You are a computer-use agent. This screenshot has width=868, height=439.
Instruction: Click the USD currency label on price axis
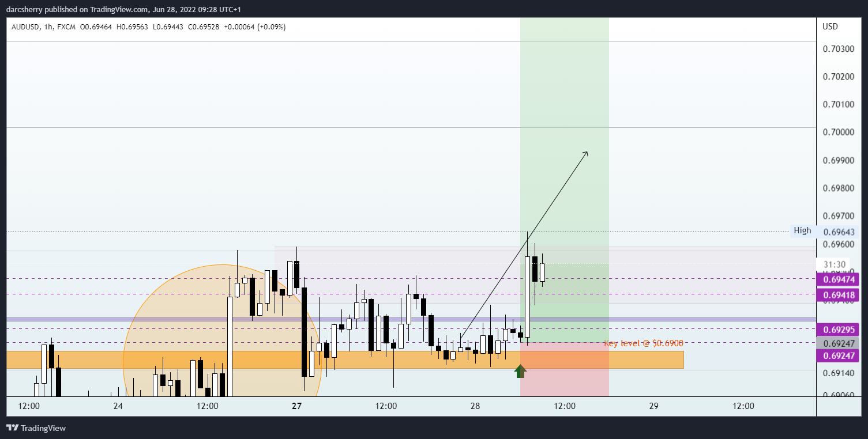click(x=830, y=27)
